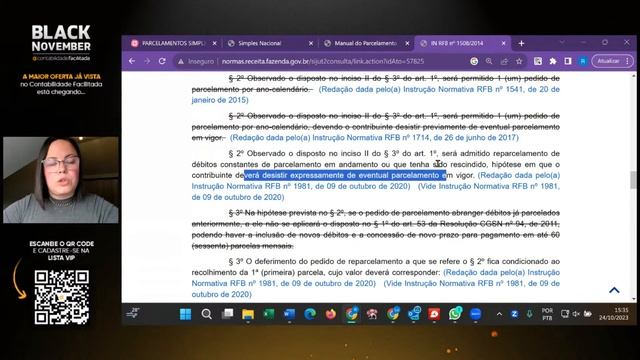
Task: Open the weather widget on taskbar
Action: (133, 313)
